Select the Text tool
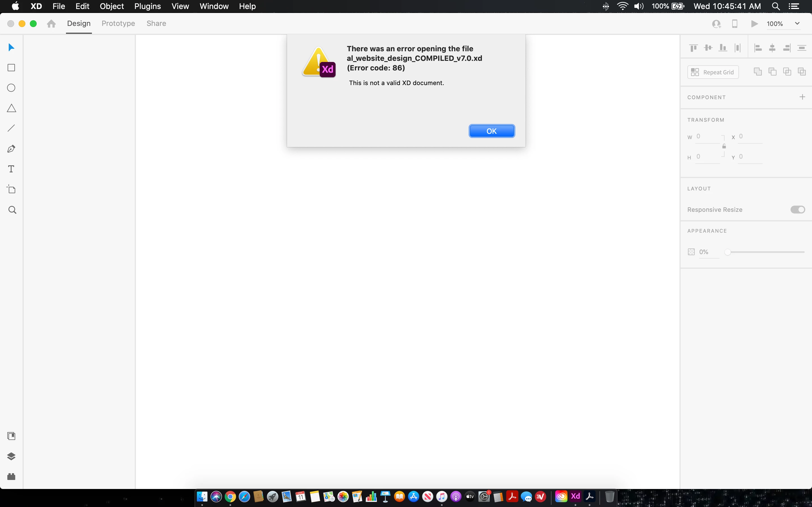 pos(11,169)
